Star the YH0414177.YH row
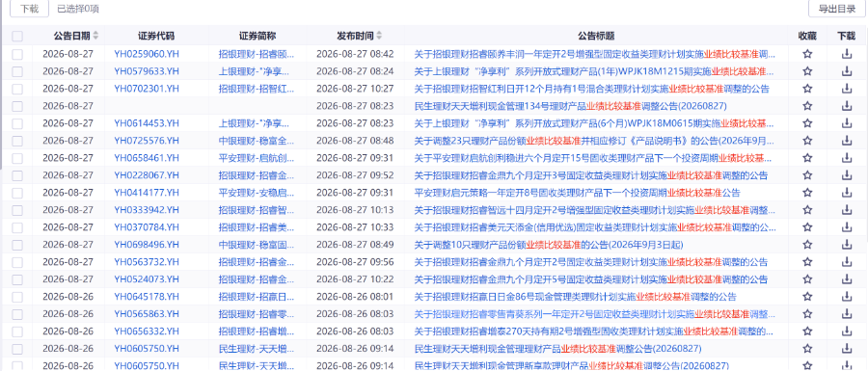 pos(807,193)
